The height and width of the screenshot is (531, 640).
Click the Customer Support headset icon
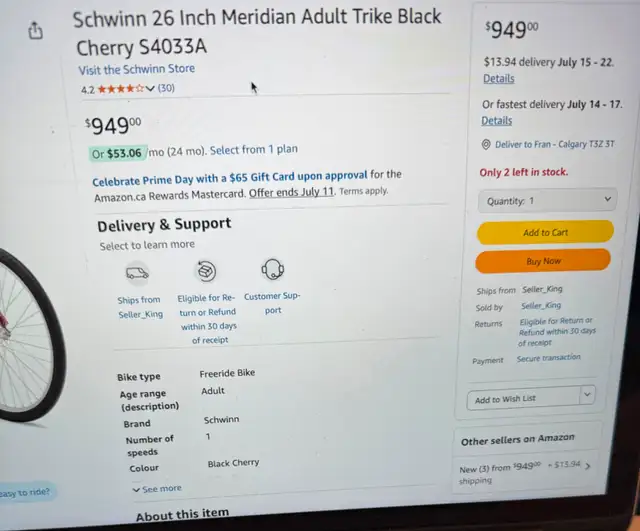tap(273, 269)
